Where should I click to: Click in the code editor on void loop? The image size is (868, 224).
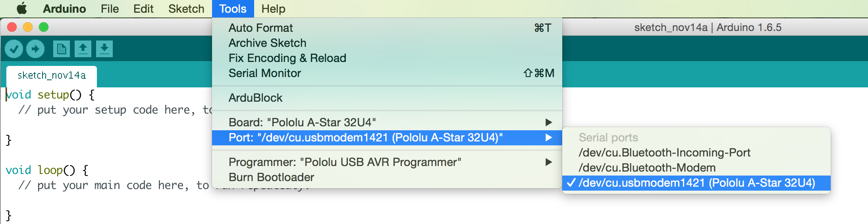(x=46, y=170)
